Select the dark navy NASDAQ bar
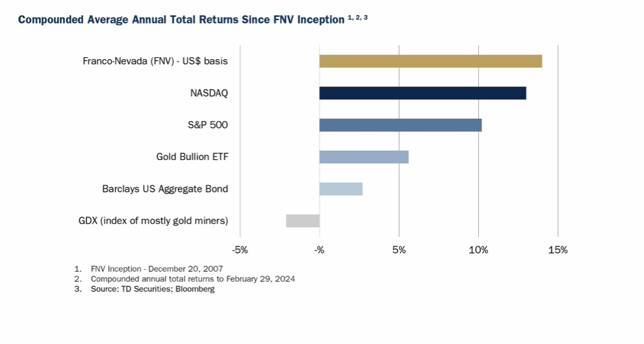Viewport: 644px width, 344px height. (422, 93)
